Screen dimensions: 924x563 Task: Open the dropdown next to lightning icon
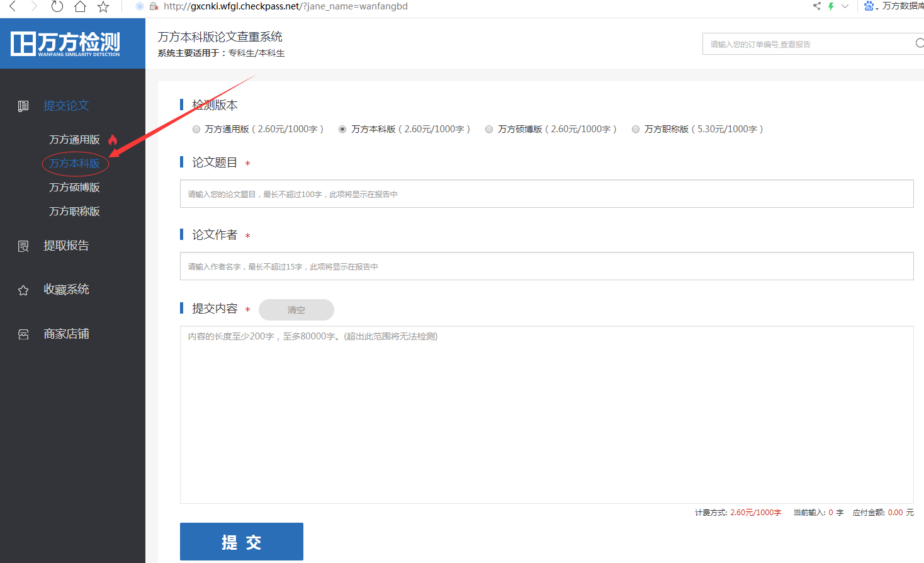tap(845, 6)
